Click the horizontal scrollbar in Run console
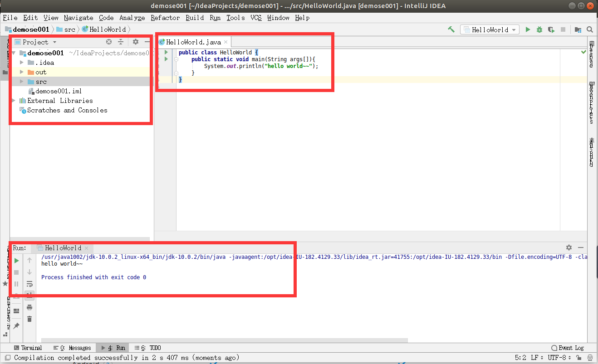Viewport: 598px width, 364px height. pos(225,340)
